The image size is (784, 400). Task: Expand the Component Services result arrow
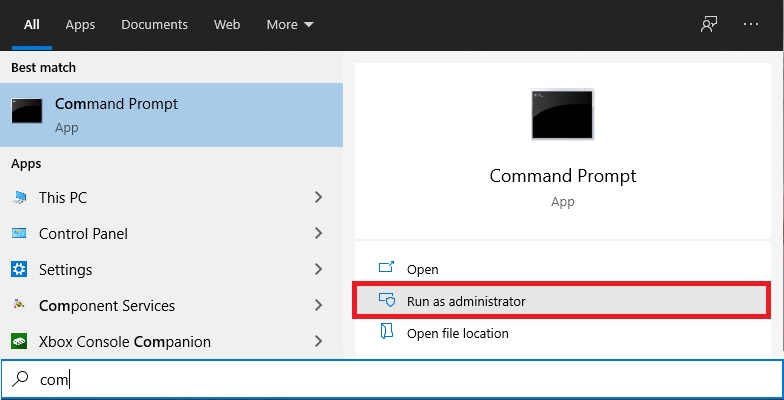(318, 306)
